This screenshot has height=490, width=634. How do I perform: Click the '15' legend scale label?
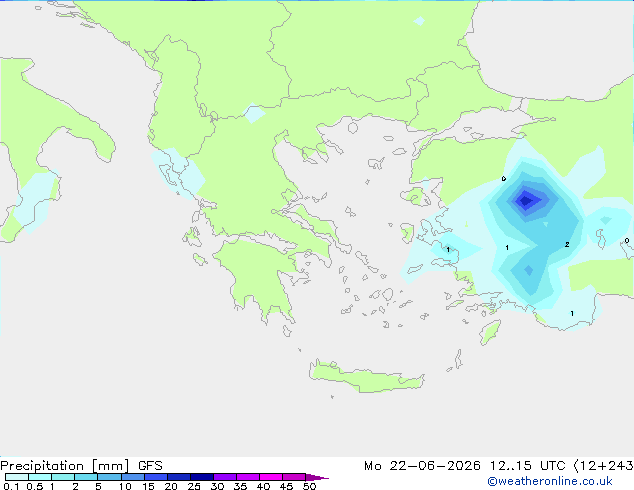[x=148, y=486]
